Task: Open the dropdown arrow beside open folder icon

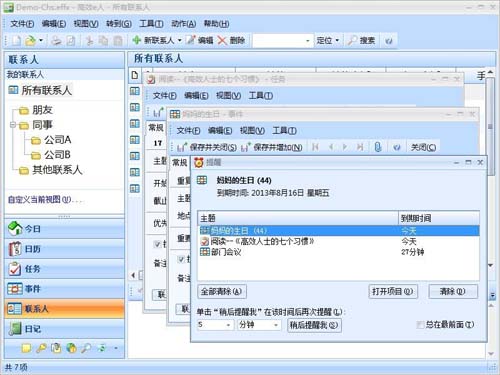Action: pos(41,41)
